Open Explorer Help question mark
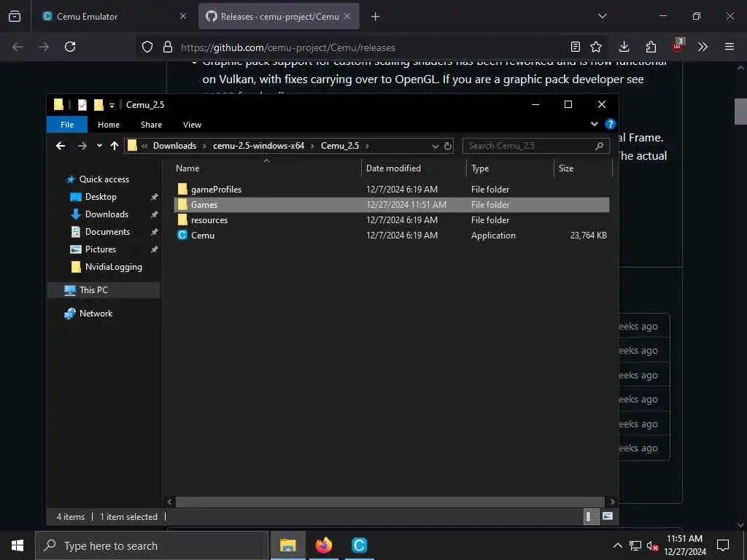Viewport: 747px width, 560px height. [x=611, y=124]
